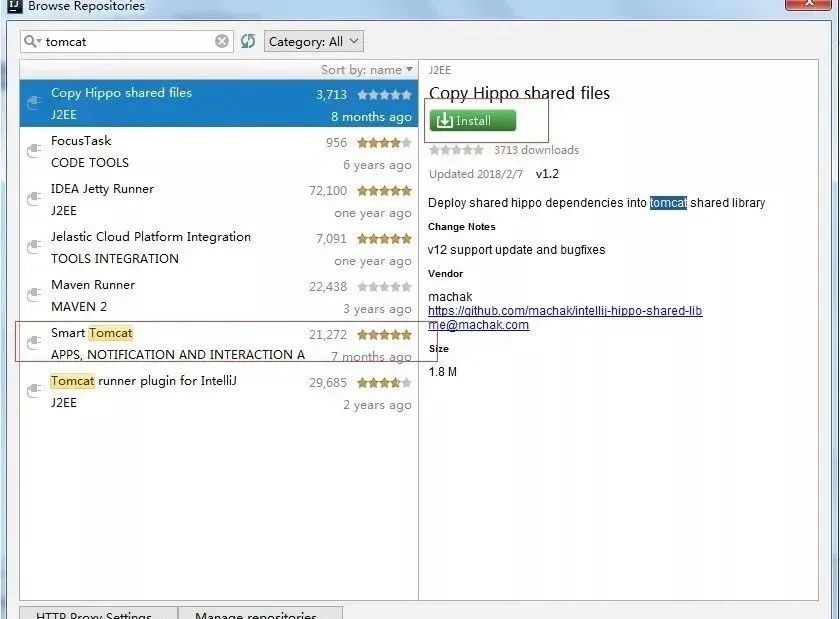Install the Copy Hippo shared files plugin

point(472,121)
